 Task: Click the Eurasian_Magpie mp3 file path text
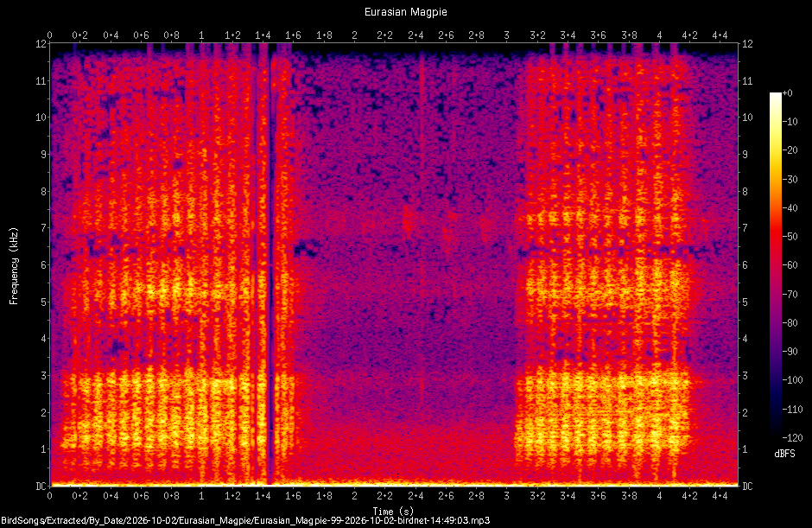245,520
